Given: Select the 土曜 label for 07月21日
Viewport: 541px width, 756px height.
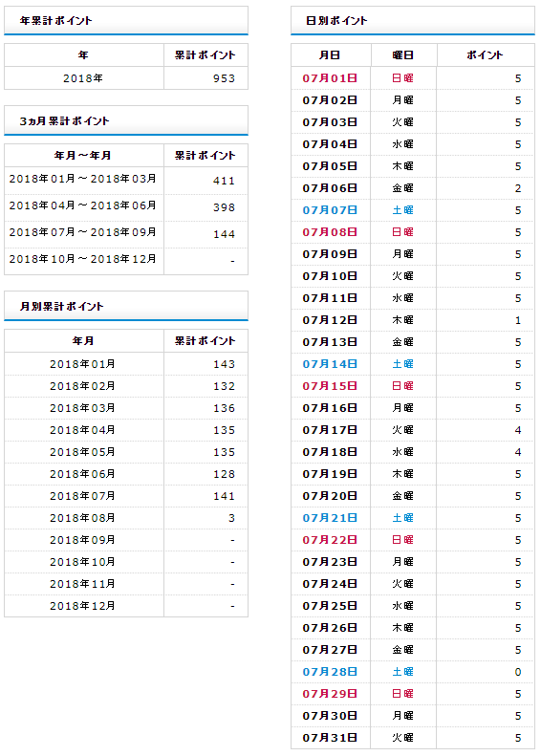Looking at the screenshot, I should (x=402, y=518).
